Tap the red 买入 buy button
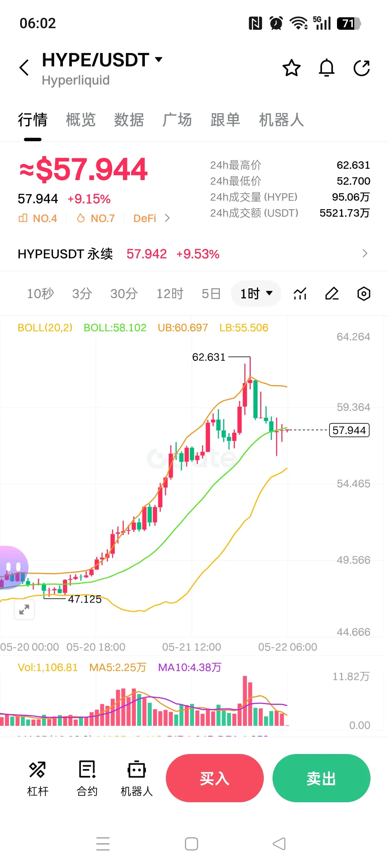The width and height of the screenshot is (388, 868). [x=215, y=778]
